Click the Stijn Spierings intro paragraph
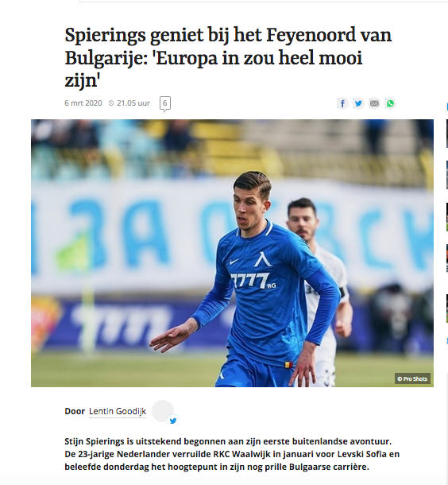Viewport: 448px width, 485px height. (232, 454)
